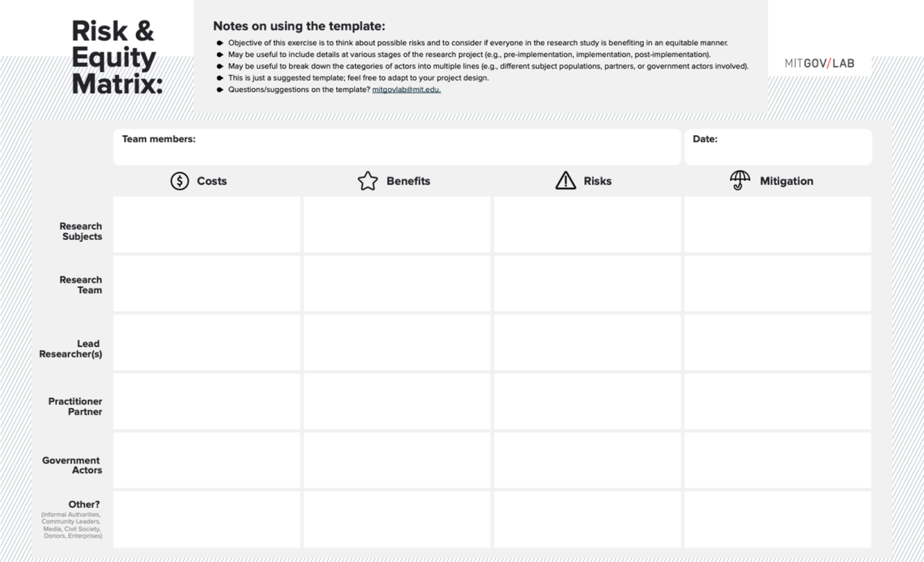924x562 pixels.
Task: Select the star icon beside Benefits
Action: pyautogui.click(x=368, y=180)
